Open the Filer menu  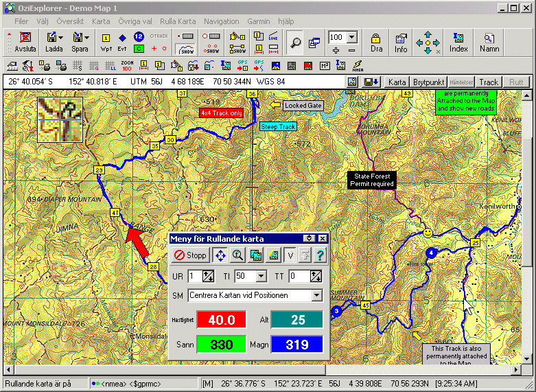click(x=21, y=21)
